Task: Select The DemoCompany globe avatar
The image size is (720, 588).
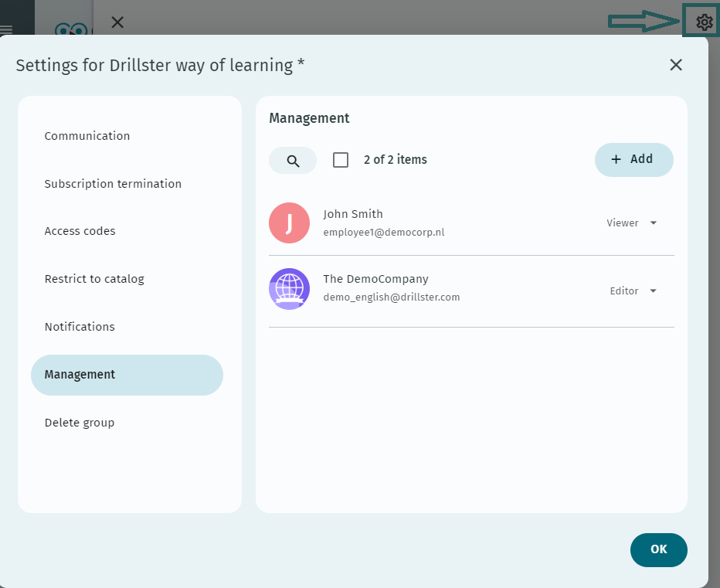Action: coord(289,289)
